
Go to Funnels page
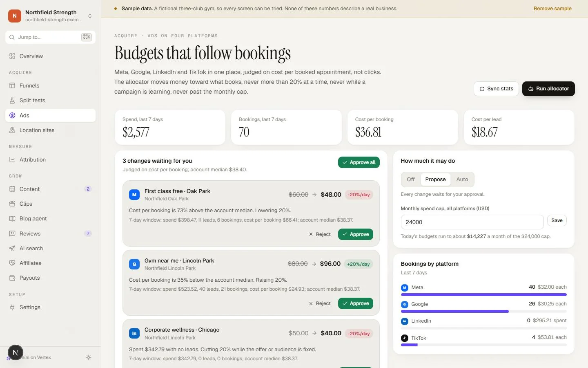pyautogui.click(x=51, y=85)
